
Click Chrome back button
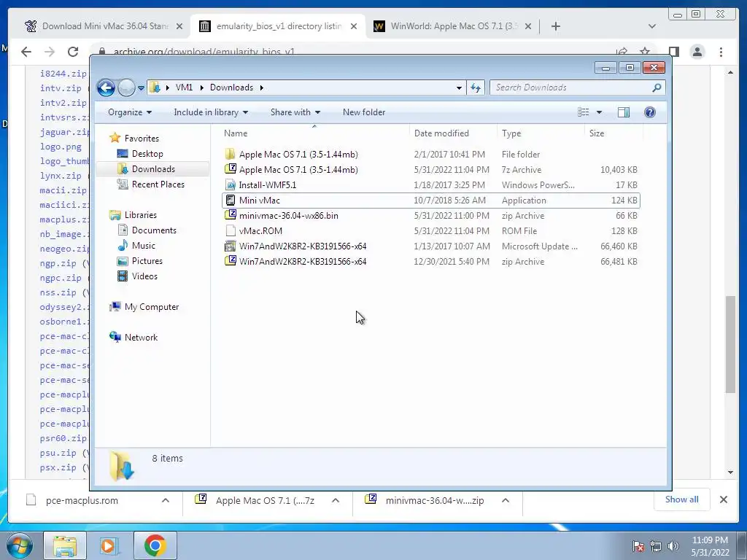point(26,52)
